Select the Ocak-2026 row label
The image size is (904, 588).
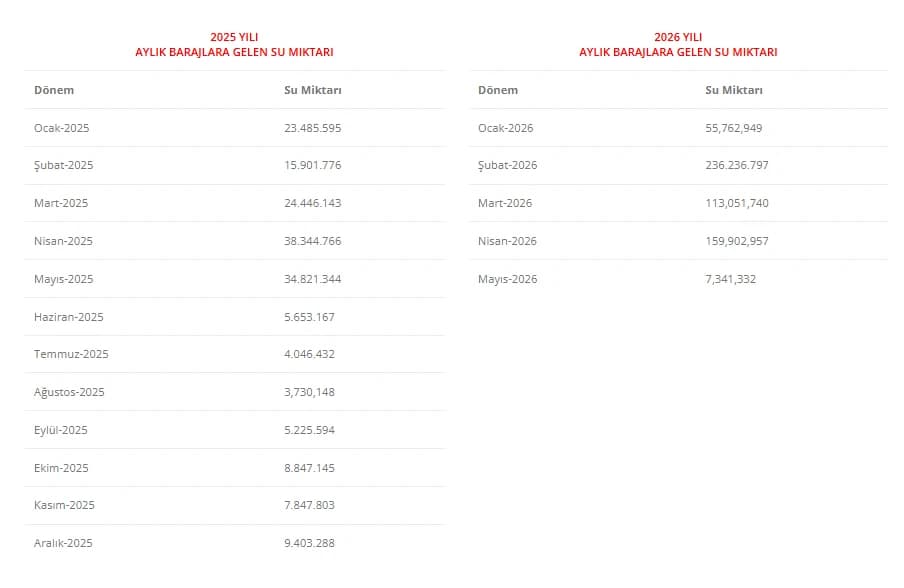pyautogui.click(x=506, y=128)
